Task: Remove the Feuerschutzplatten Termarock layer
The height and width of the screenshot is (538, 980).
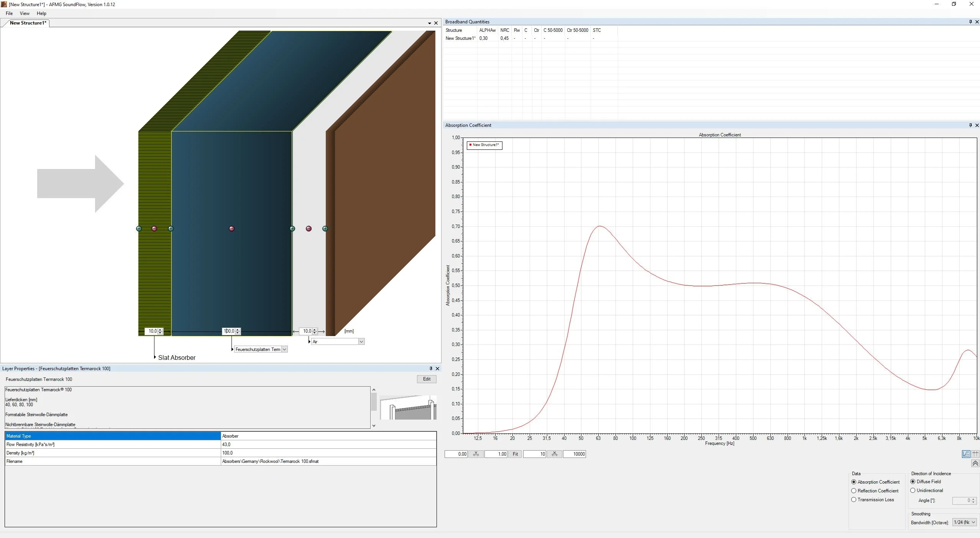Action: coord(231,229)
